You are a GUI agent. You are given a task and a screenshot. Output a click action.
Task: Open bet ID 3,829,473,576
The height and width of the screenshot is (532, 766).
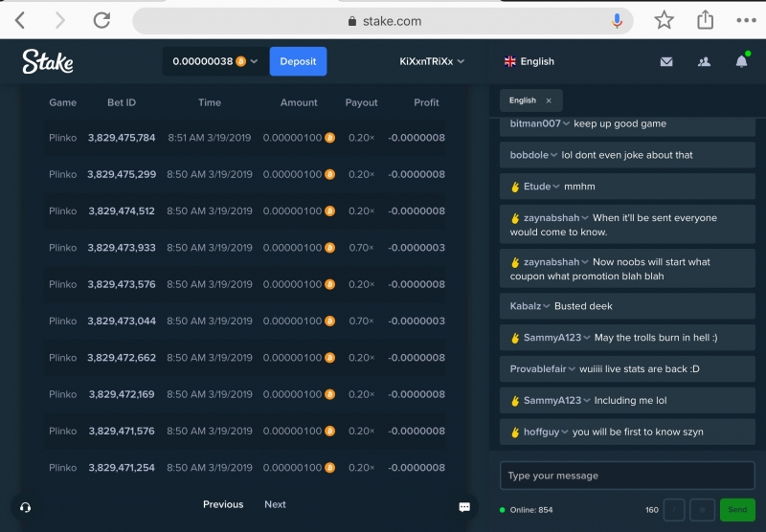click(x=122, y=284)
